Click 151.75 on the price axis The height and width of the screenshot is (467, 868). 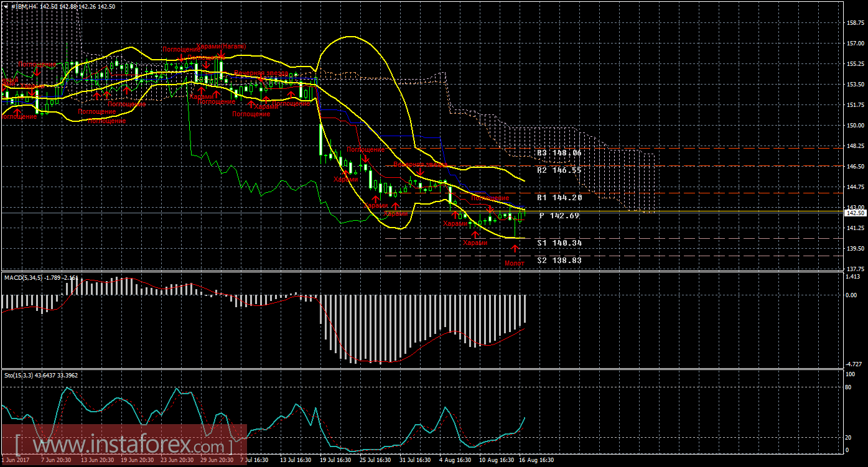[856, 105]
